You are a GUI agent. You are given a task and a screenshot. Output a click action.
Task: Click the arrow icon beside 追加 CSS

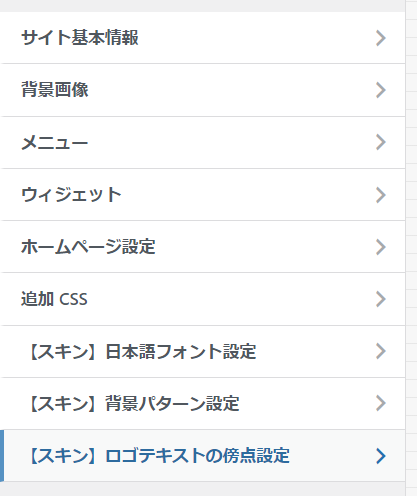381,299
